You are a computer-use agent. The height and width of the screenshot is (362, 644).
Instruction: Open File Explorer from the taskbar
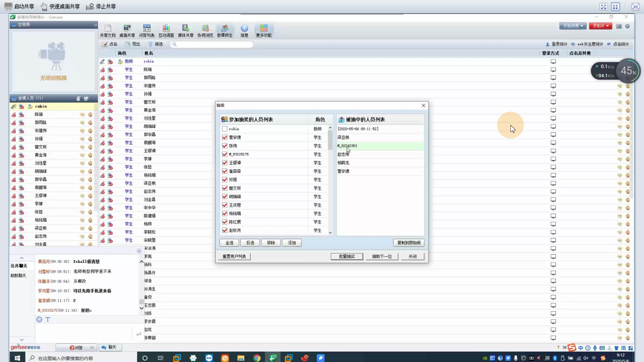pos(241,358)
